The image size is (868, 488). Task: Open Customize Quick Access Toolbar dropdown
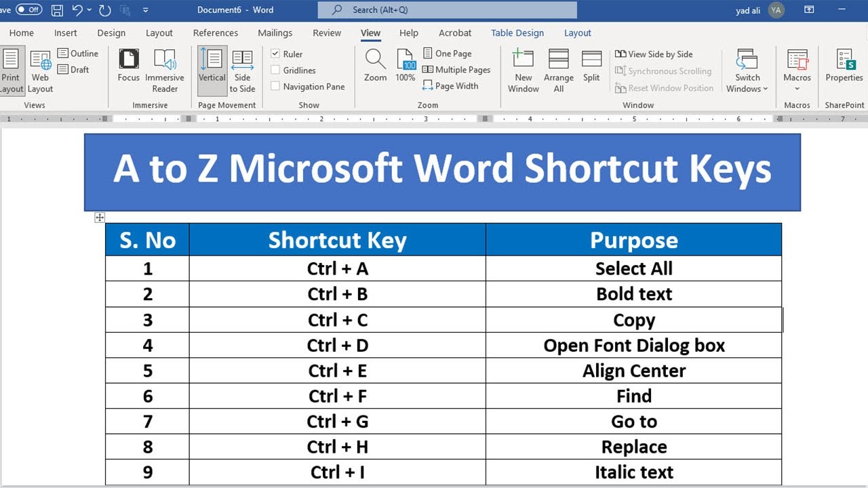tap(146, 10)
